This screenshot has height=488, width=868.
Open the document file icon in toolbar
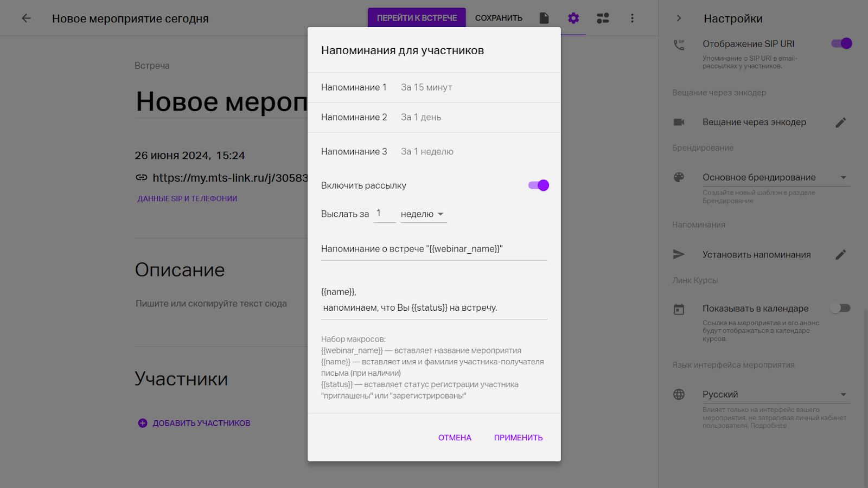544,18
